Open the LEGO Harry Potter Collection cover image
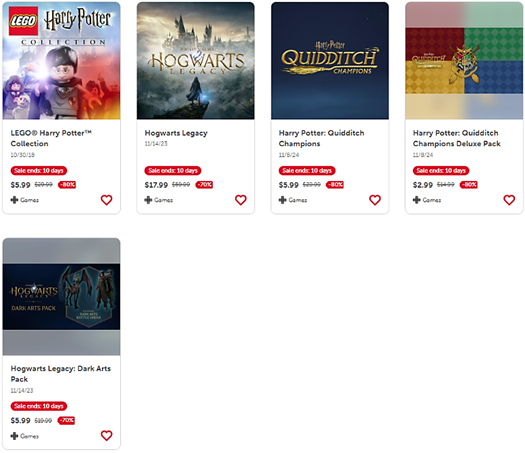525x453 pixels. point(61,61)
